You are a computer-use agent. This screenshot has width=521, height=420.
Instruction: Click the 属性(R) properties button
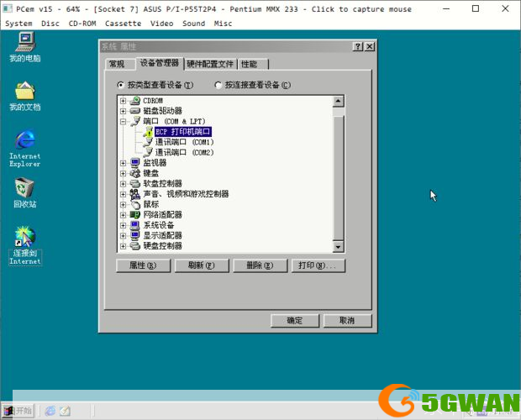point(143,265)
